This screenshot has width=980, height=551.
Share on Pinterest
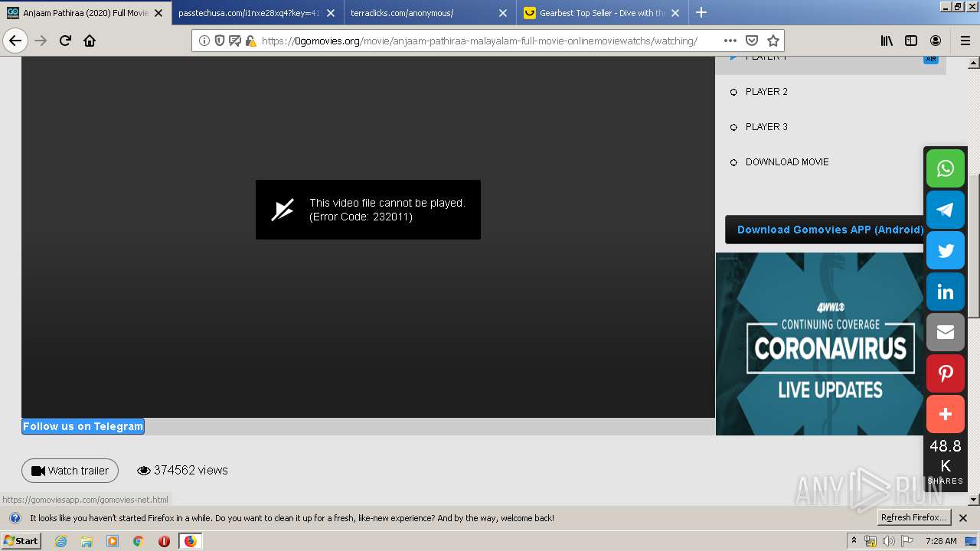946,373
